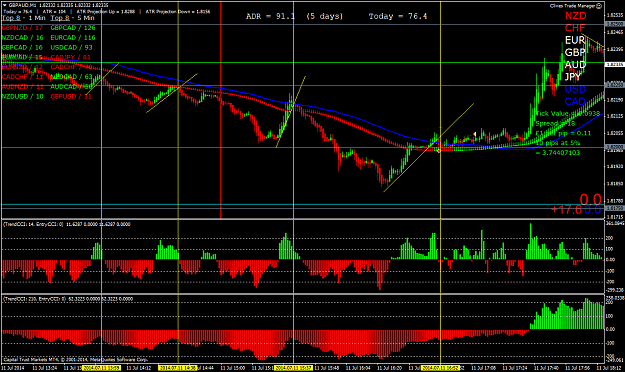The image size is (625, 372).
Task: Click the ADR = 91.1 (5 days) label
Action: (x=294, y=16)
